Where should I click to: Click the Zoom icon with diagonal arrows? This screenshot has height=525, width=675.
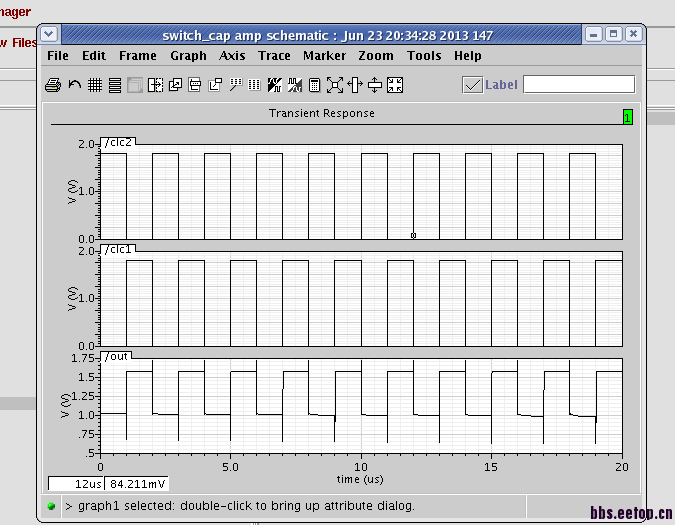click(x=335, y=85)
